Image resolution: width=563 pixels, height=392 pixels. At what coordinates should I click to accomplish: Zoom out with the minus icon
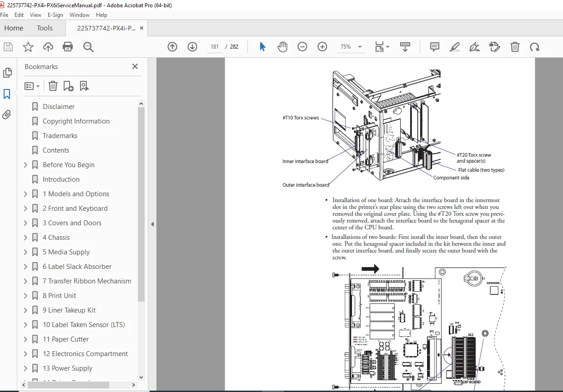(302, 47)
